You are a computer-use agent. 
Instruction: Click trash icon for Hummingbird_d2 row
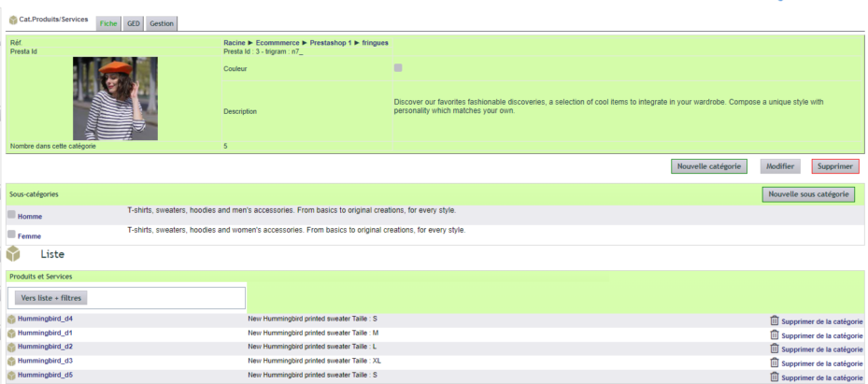[x=775, y=348]
